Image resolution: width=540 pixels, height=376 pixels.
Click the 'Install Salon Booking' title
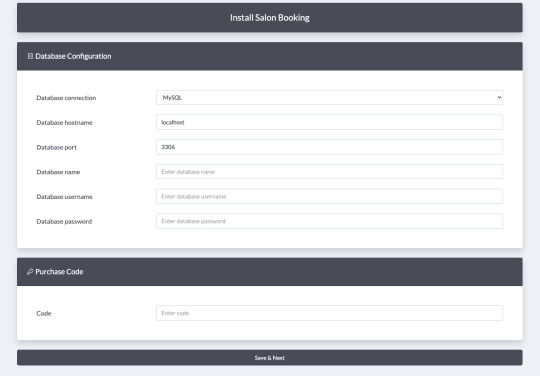(270, 18)
